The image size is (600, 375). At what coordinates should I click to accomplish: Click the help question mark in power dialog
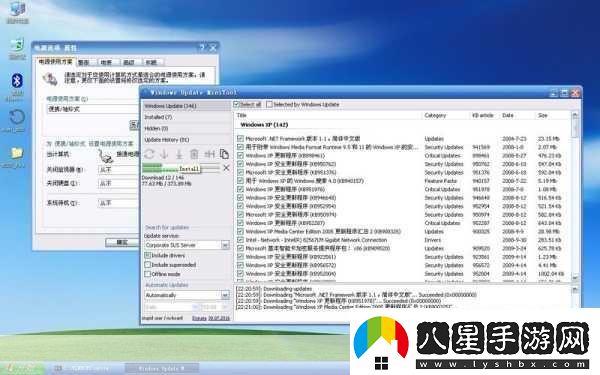click(x=202, y=47)
